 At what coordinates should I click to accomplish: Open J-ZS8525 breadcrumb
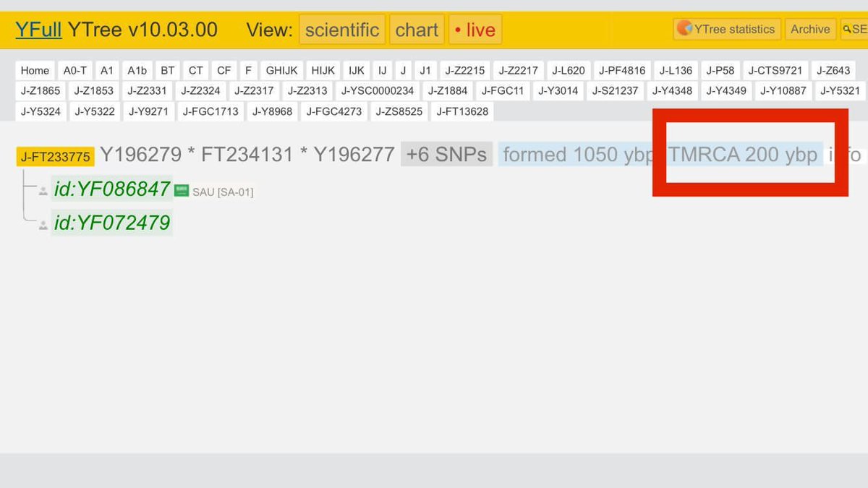click(x=399, y=111)
